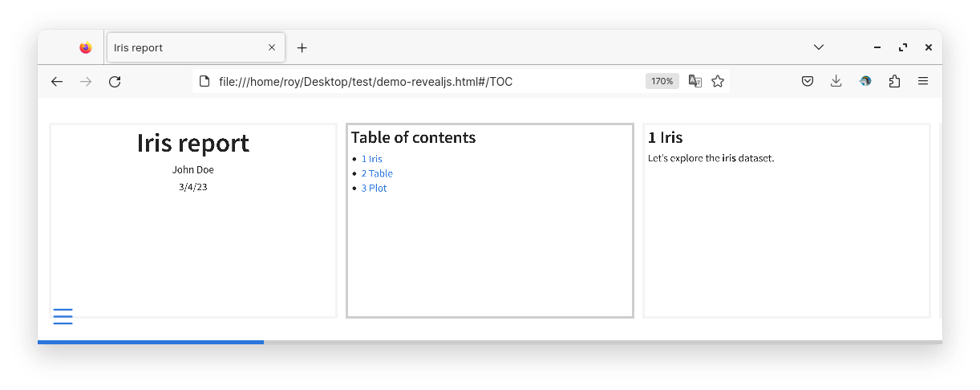
Task: Open the Extensions puzzle icon
Action: point(894,81)
